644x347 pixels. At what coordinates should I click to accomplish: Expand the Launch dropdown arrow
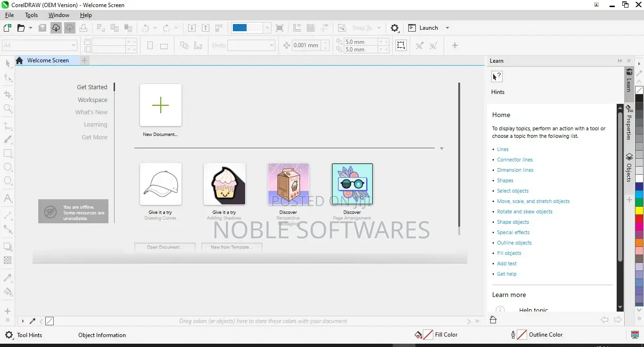pyautogui.click(x=447, y=28)
